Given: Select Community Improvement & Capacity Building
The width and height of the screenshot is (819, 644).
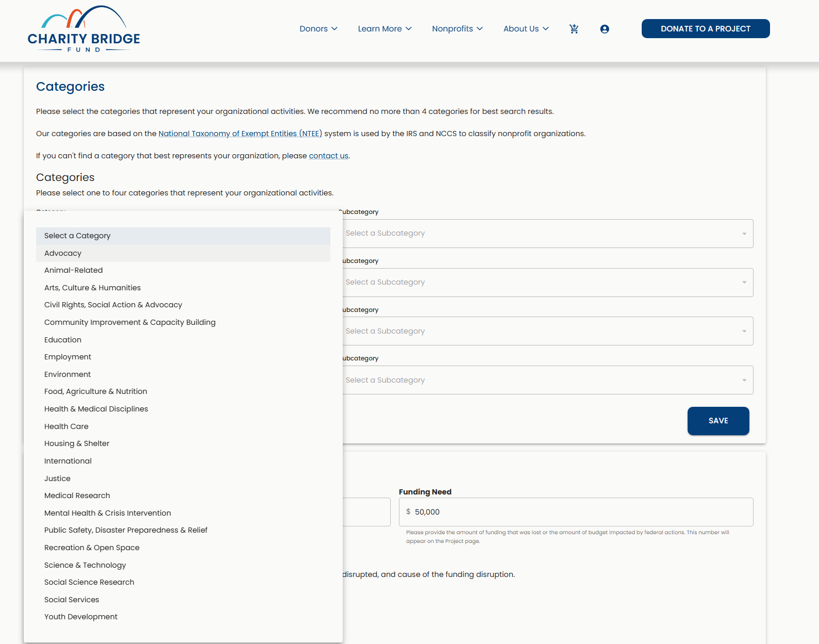Looking at the screenshot, I should pos(183,322).
